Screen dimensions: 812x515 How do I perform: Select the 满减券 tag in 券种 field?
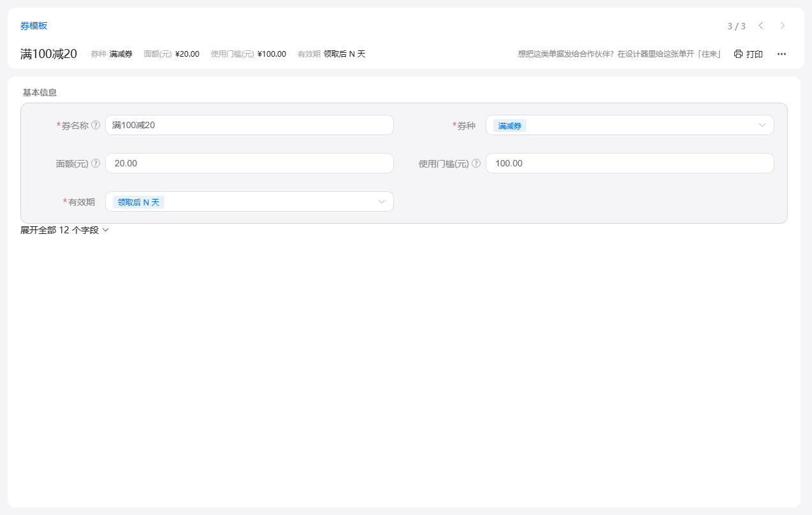coord(510,126)
